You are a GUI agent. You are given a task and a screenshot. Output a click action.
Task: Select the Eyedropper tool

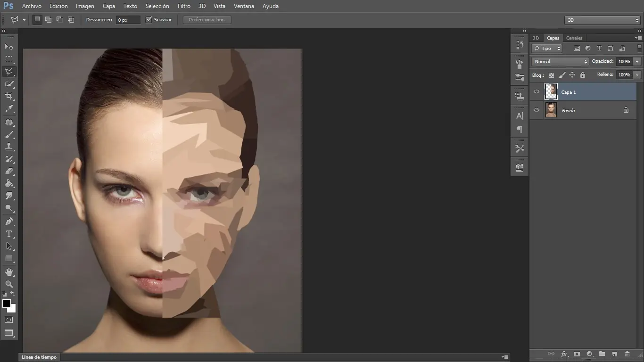click(x=9, y=109)
